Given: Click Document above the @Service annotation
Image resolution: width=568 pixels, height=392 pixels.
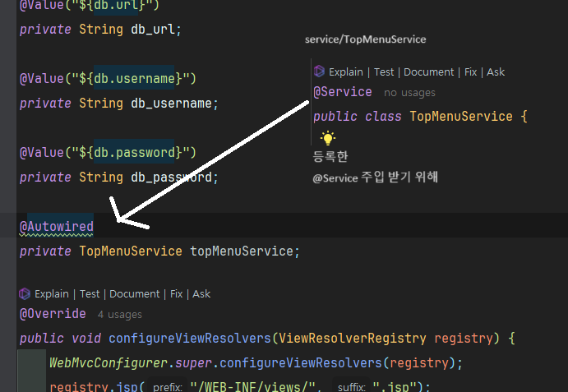Looking at the screenshot, I should (x=428, y=72).
